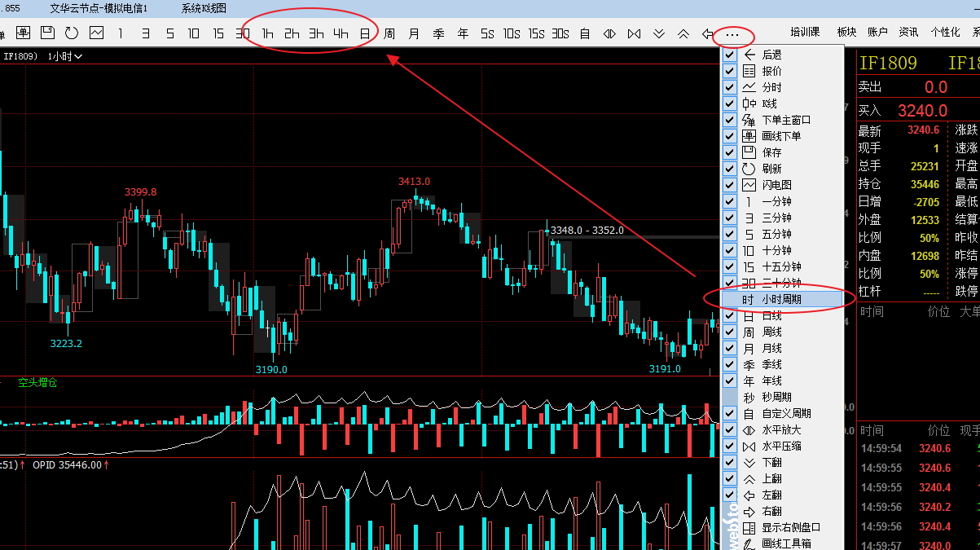Toggle the 周线 checkbox in the dropdown list

pyautogui.click(x=730, y=332)
